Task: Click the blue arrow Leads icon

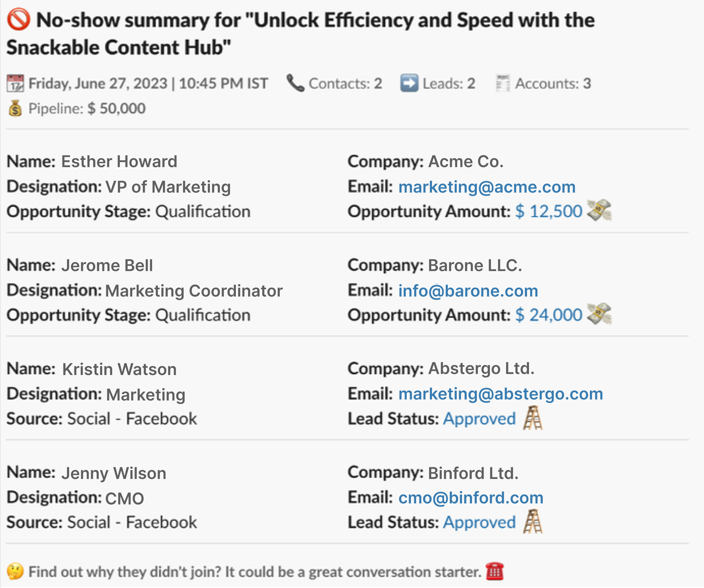Action: [409, 83]
